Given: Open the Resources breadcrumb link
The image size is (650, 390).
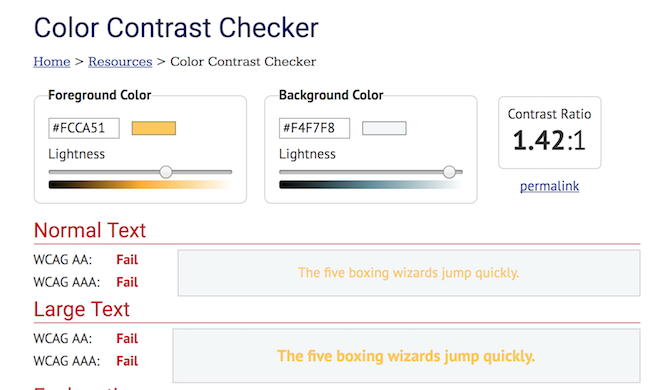Looking at the screenshot, I should coord(120,61).
